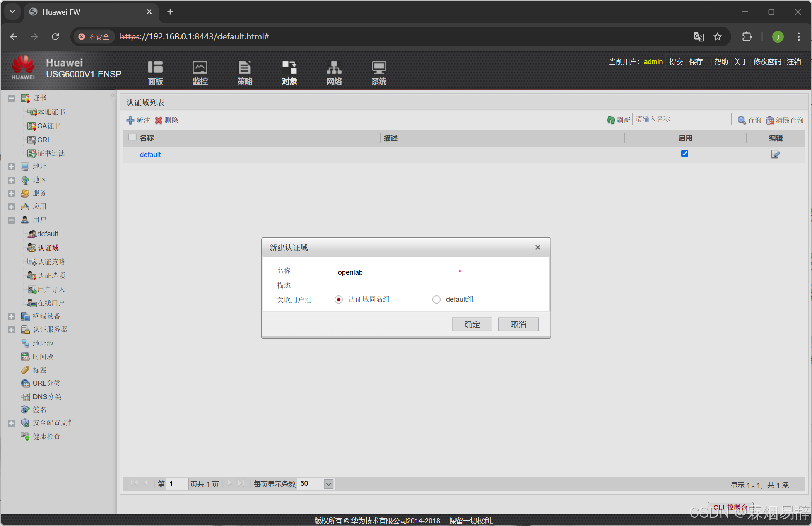Screen dimensions: 812x526
Task: Click the edit icon for default domain
Action: (x=775, y=154)
